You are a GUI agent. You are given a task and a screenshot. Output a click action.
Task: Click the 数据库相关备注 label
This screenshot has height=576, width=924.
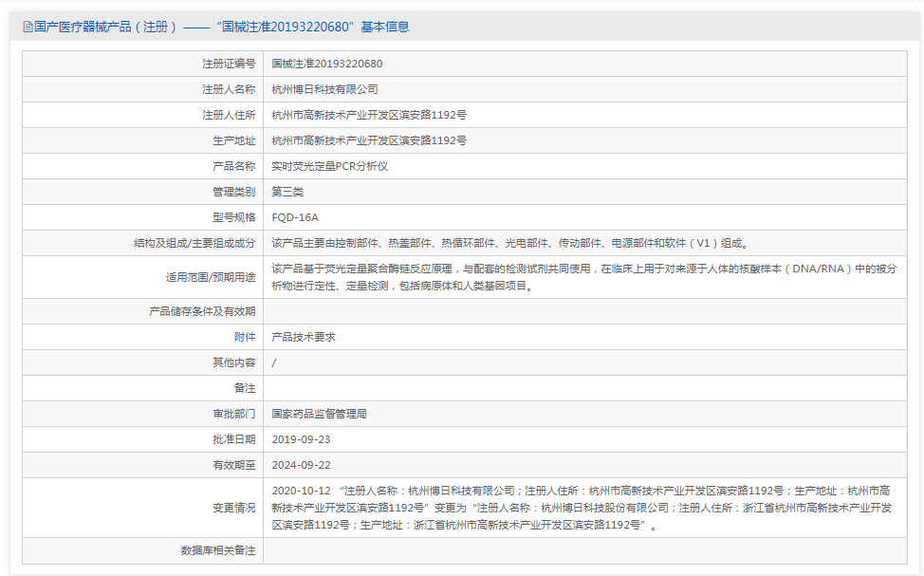pyautogui.click(x=218, y=550)
